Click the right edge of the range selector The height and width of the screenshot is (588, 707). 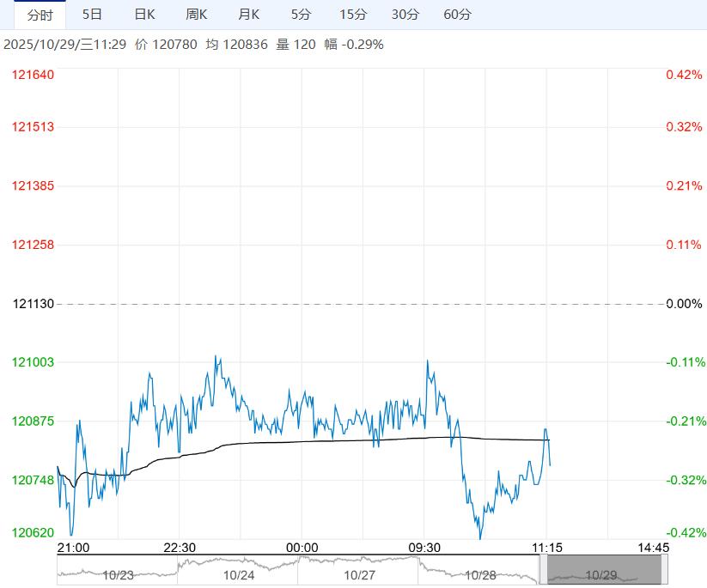(x=664, y=570)
